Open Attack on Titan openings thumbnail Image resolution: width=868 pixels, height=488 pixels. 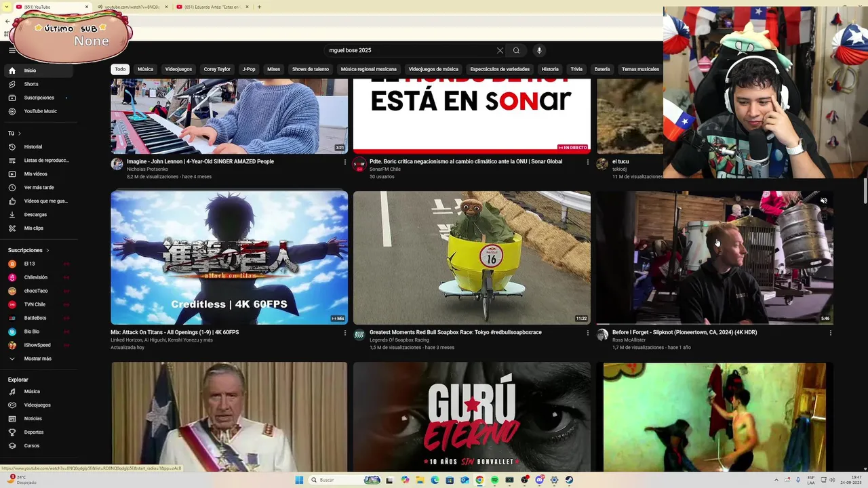pyautogui.click(x=229, y=258)
